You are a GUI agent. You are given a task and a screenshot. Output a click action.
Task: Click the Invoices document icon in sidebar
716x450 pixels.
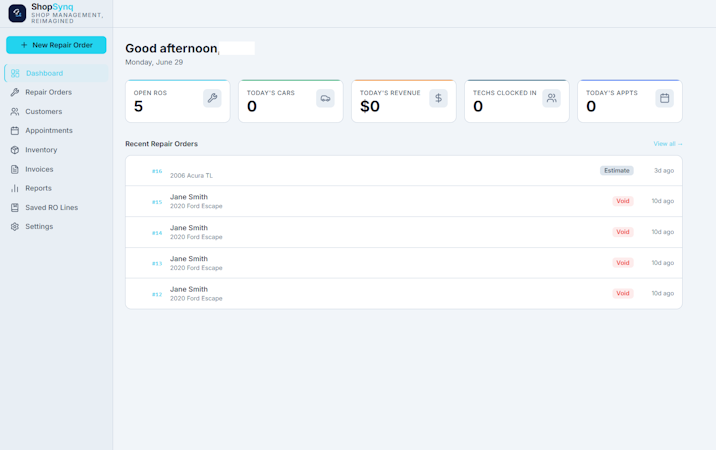pos(15,169)
